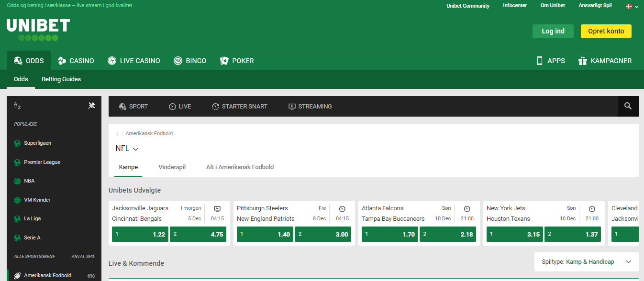Switch to STREAMING in toolbar
Image resolution: width=644 pixels, height=281 pixels.
tap(310, 106)
